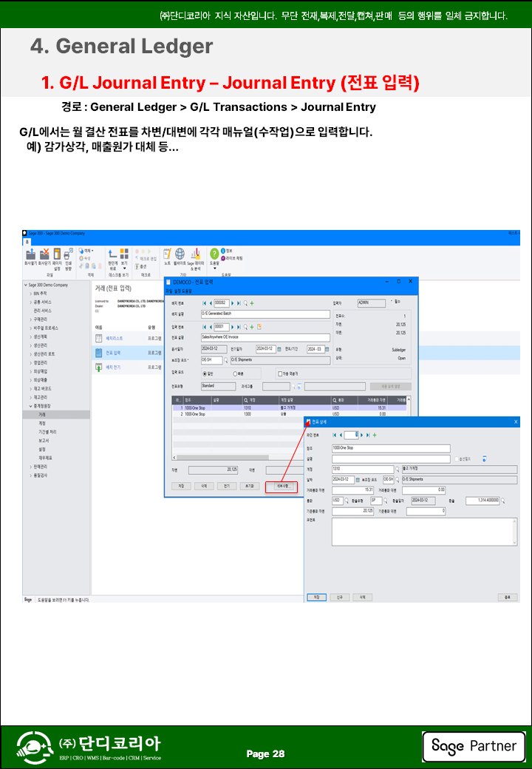Click the 저장 button in 전표 입력 window
The image size is (532, 769).
coord(181,486)
